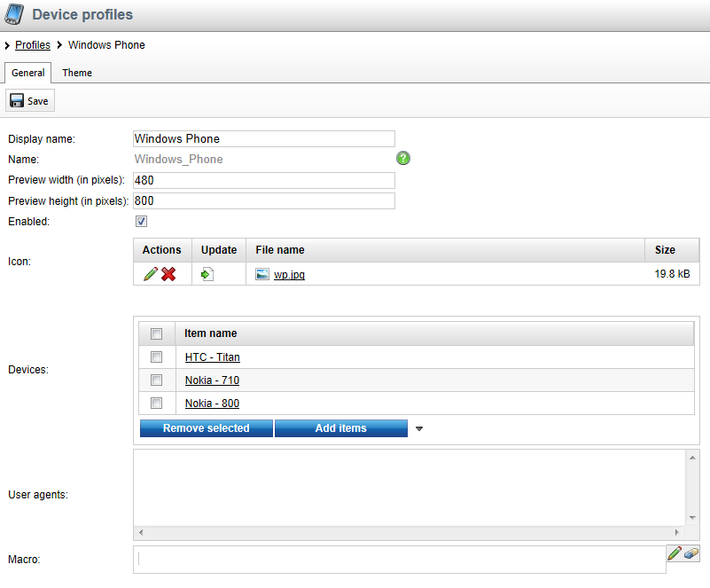Click the Device profiles header icon
Viewport: 710px width, 588px height.
(14, 15)
